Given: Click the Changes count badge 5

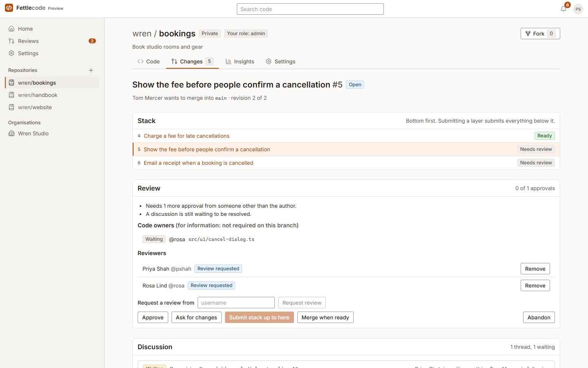Looking at the screenshot, I should pyautogui.click(x=209, y=61).
